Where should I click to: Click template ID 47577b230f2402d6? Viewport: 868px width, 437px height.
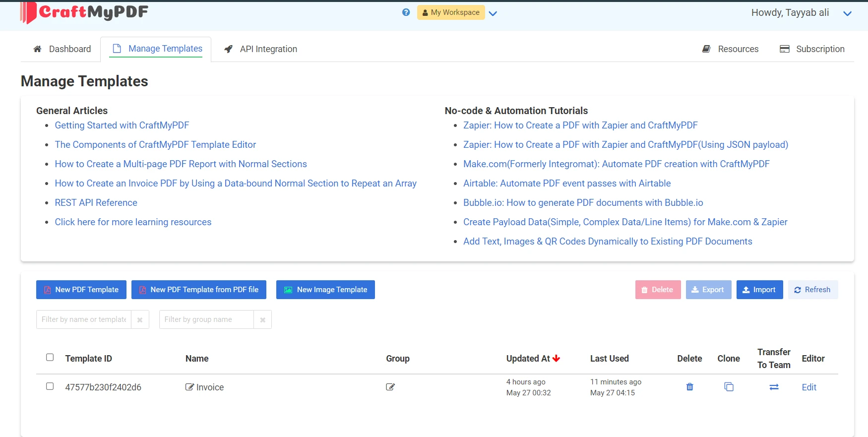click(x=103, y=387)
